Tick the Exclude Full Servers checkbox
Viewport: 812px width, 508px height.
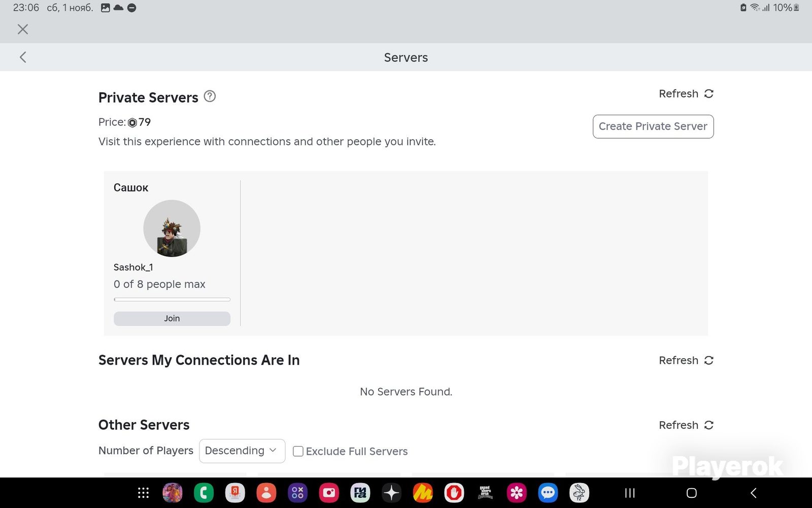point(298,451)
